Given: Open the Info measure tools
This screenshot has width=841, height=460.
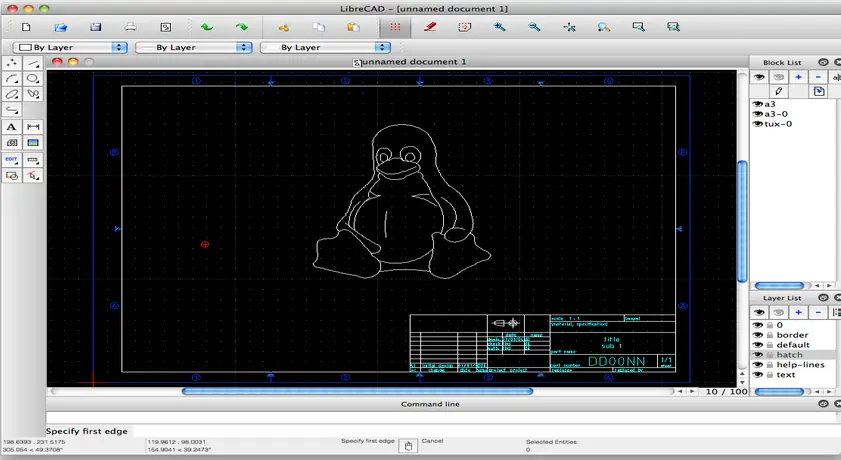Looking at the screenshot, I should [x=33, y=160].
